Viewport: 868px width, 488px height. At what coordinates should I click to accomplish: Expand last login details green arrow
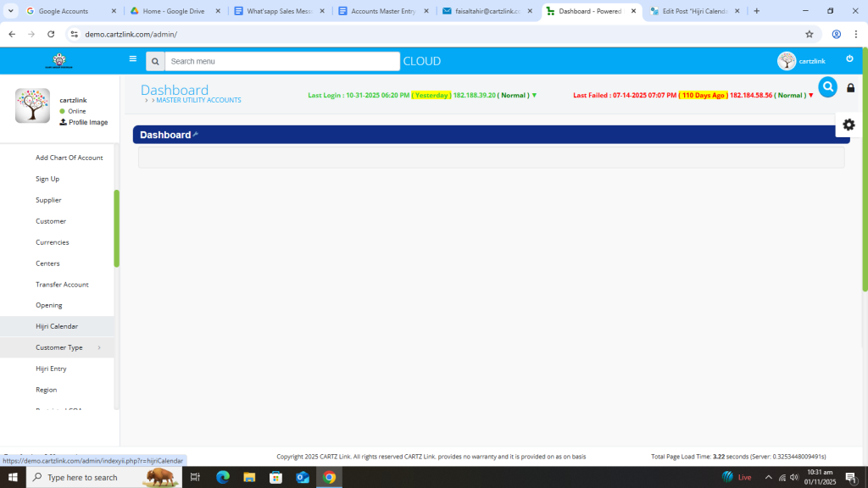pos(534,96)
